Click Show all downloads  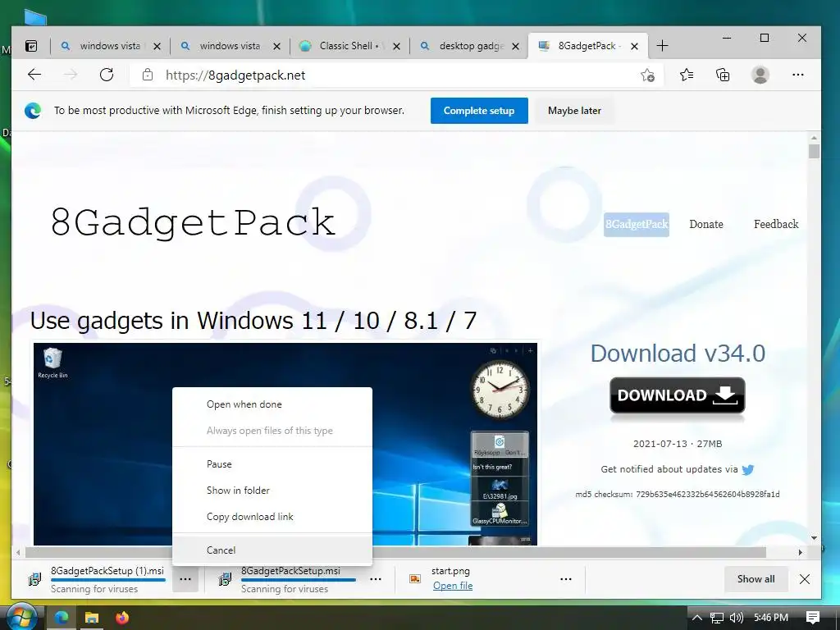coord(756,579)
